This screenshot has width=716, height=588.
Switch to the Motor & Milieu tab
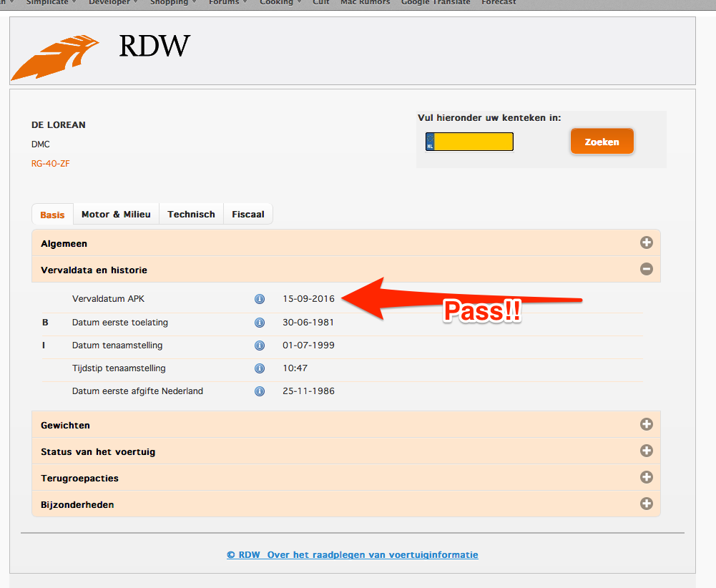[x=116, y=215]
